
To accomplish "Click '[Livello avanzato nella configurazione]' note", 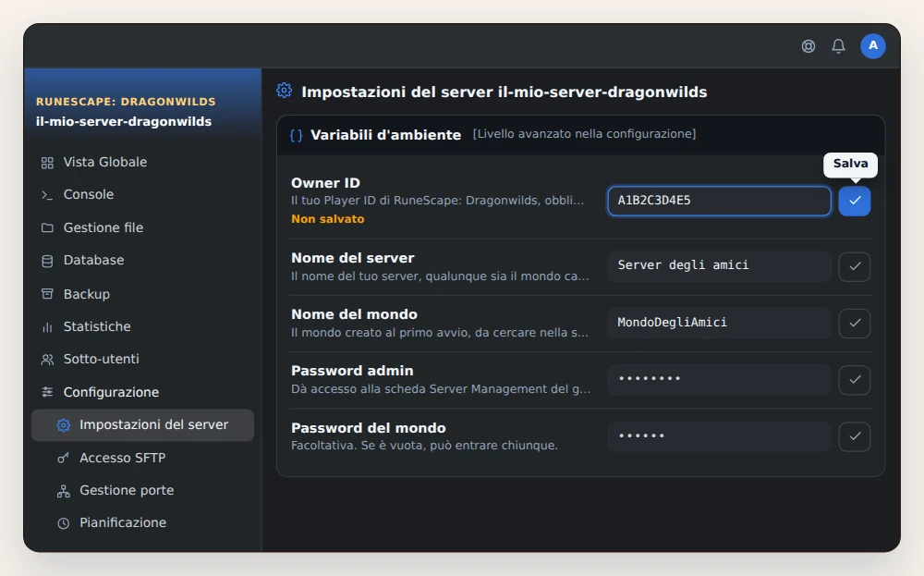I will pyautogui.click(x=584, y=134).
